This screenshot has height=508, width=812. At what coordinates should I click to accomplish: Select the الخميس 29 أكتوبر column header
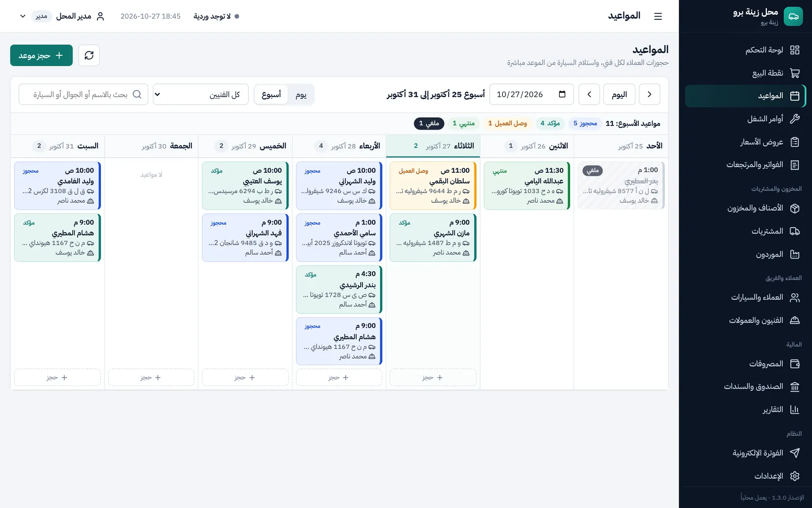(245, 146)
